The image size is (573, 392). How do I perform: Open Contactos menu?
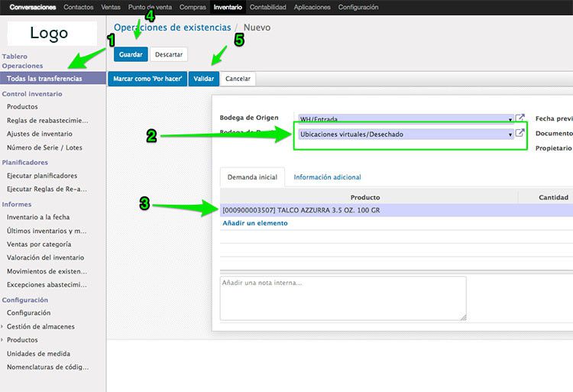79,7
